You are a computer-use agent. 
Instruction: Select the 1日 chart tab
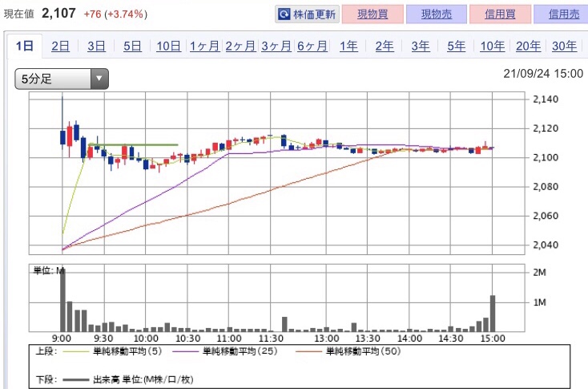(25, 47)
